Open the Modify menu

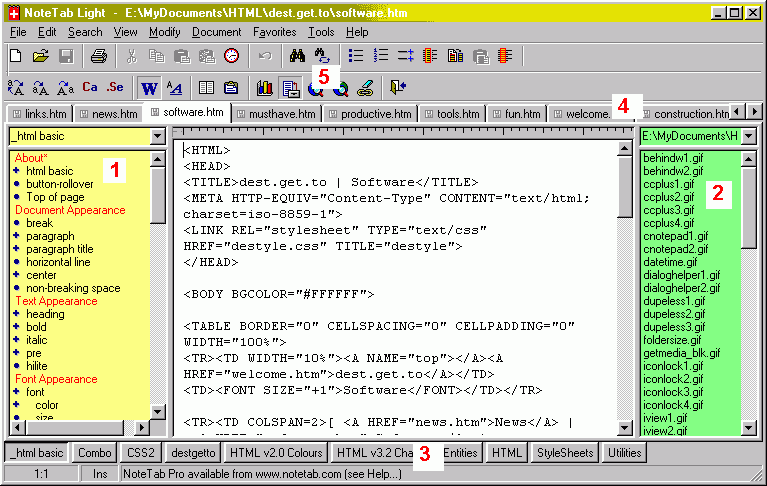coord(164,32)
